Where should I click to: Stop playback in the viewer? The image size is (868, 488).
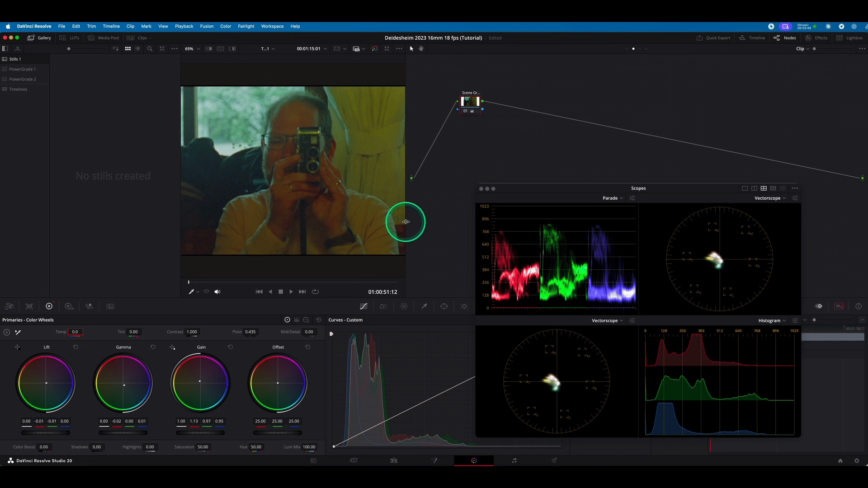pyautogui.click(x=281, y=292)
